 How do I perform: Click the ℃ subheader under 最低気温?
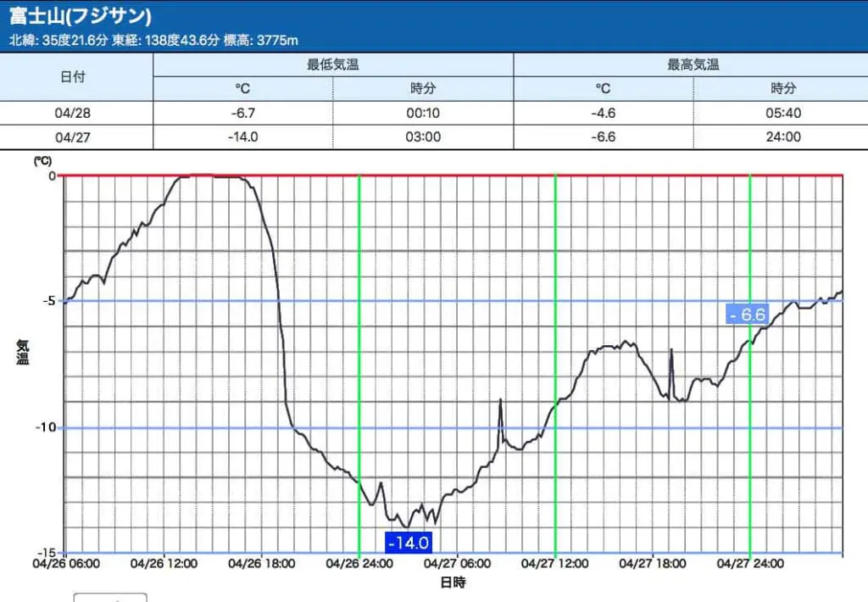[242, 89]
